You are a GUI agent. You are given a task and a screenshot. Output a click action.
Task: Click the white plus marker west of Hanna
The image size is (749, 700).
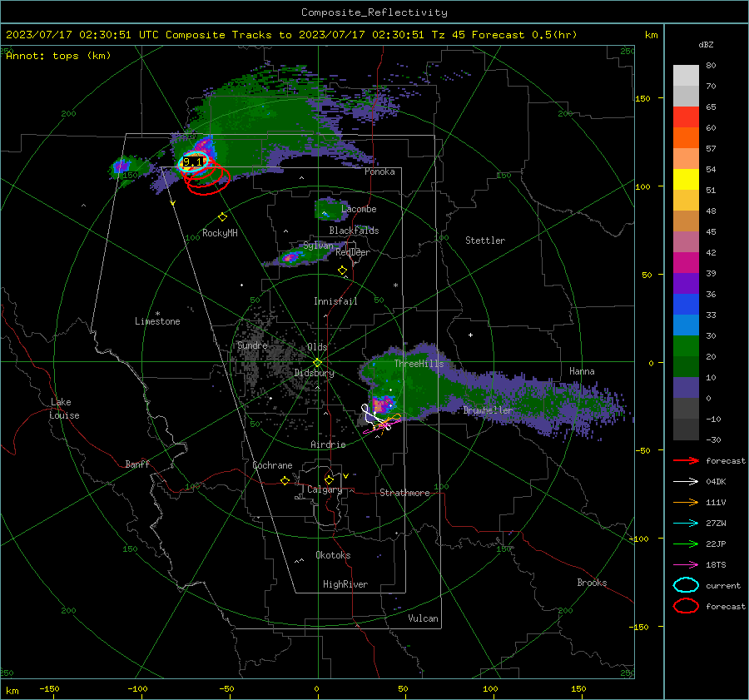coord(470,335)
